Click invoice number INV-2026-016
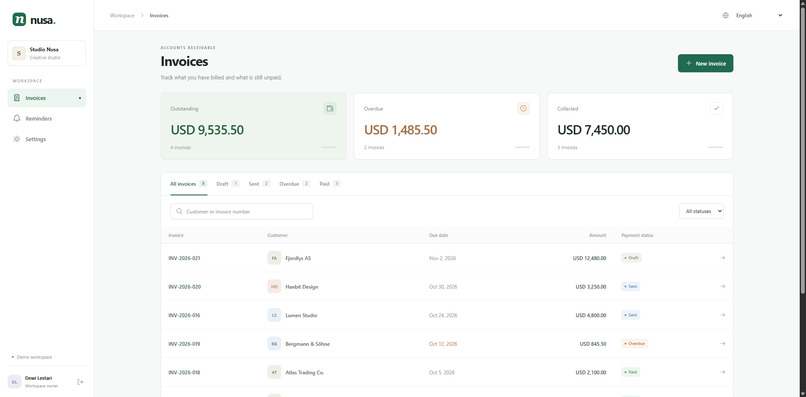Screen dimensions: 806x397 point(184,315)
